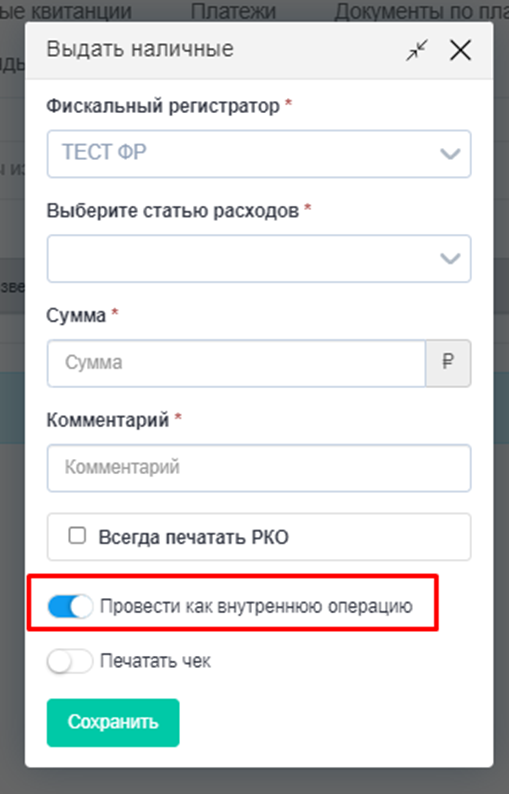509x794 pixels.
Task: Open the empty expense article select box
Action: [x=259, y=258]
